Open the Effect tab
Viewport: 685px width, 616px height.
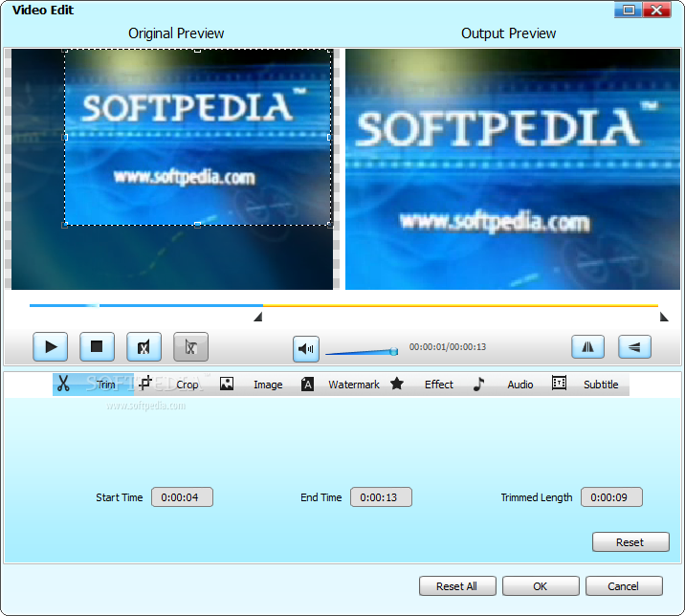tap(422, 385)
